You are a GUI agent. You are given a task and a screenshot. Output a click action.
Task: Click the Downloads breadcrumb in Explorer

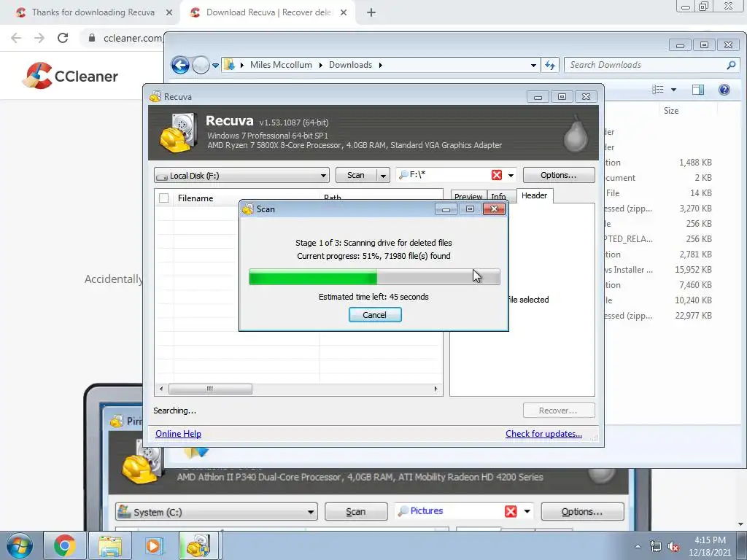point(350,65)
